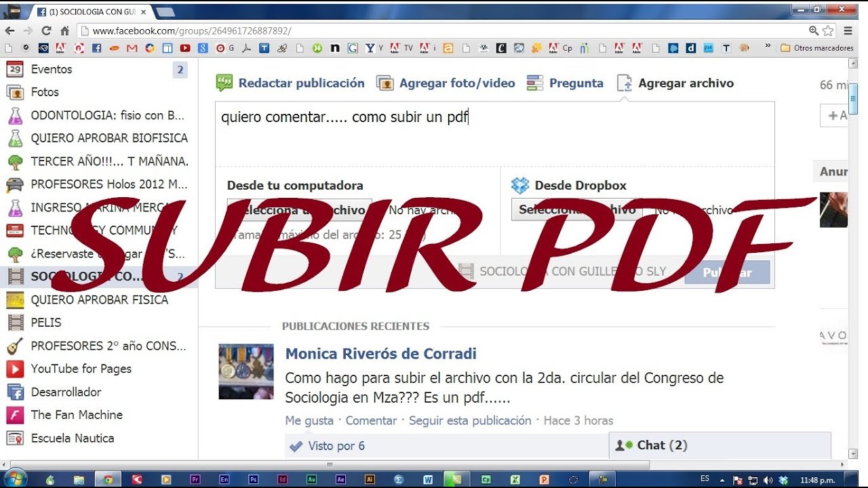Choose a file from Dropbox
Screen dimensions: 868x488
pos(577,210)
